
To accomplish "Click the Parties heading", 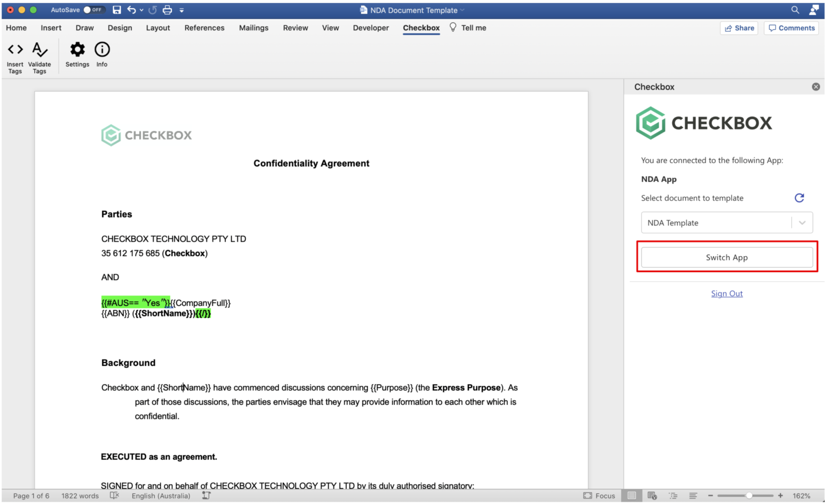I will (117, 214).
